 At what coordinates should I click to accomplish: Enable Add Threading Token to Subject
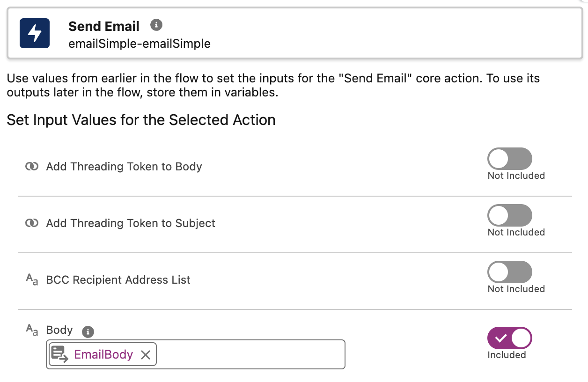click(x=509, y=215)
